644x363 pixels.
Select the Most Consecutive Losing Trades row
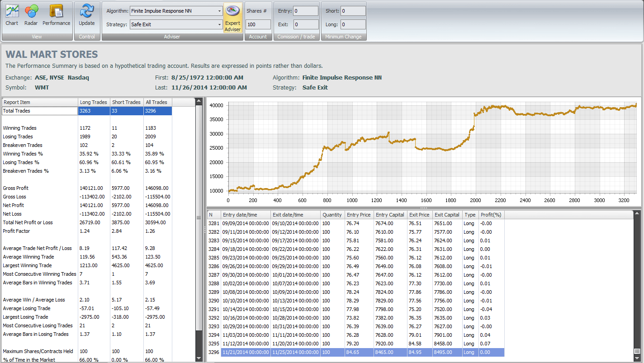(87, 325)
